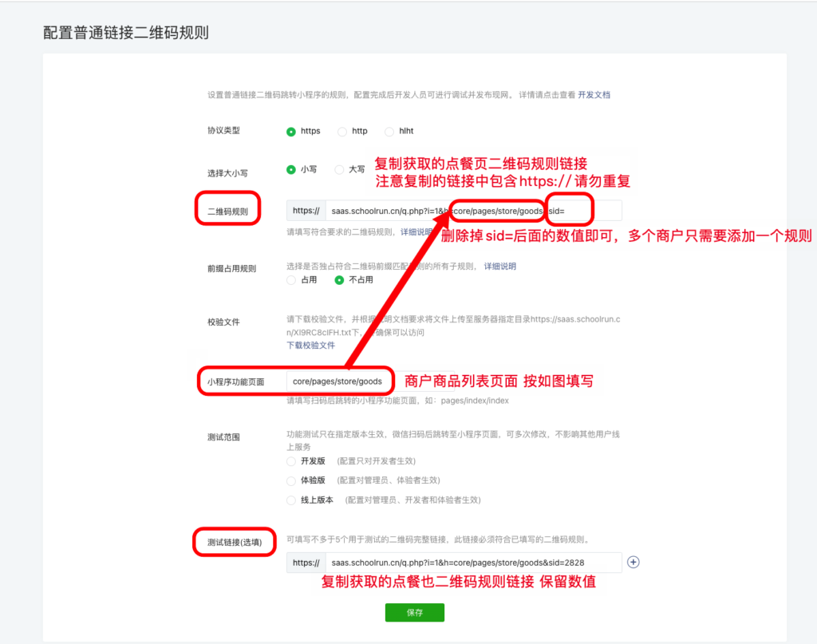Select the hlht protocol option
The width and height of the screenshot is (817, 644).
(389, 131)
